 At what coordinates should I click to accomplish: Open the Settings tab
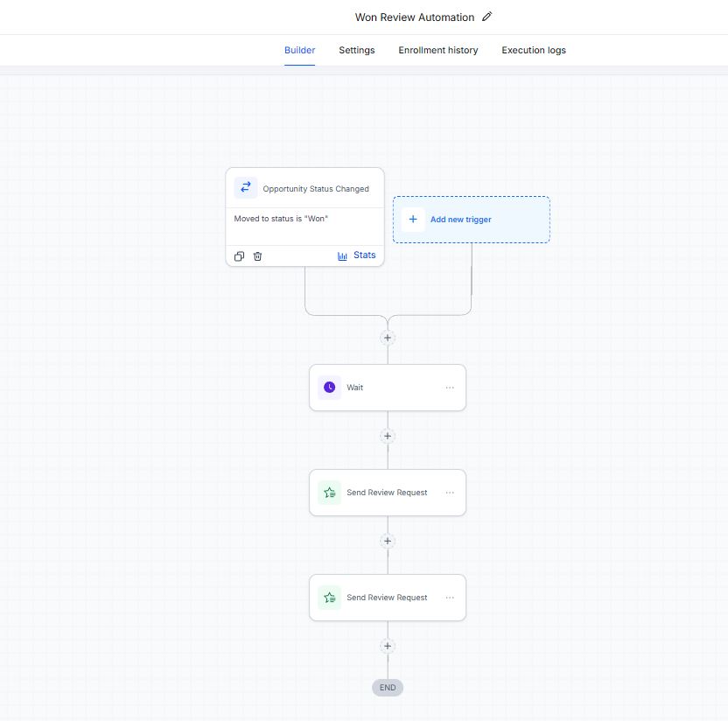pyautogui.click(x=357, y=50)
